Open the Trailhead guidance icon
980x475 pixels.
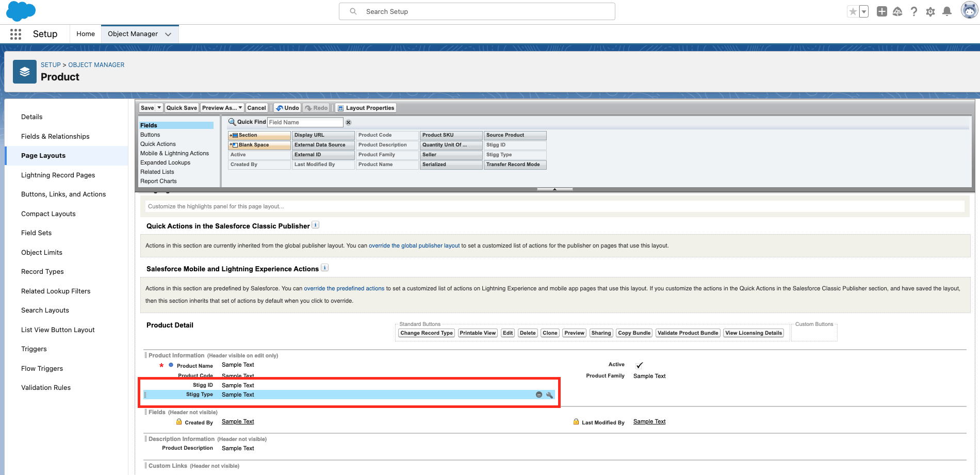[x=897, y=11]
